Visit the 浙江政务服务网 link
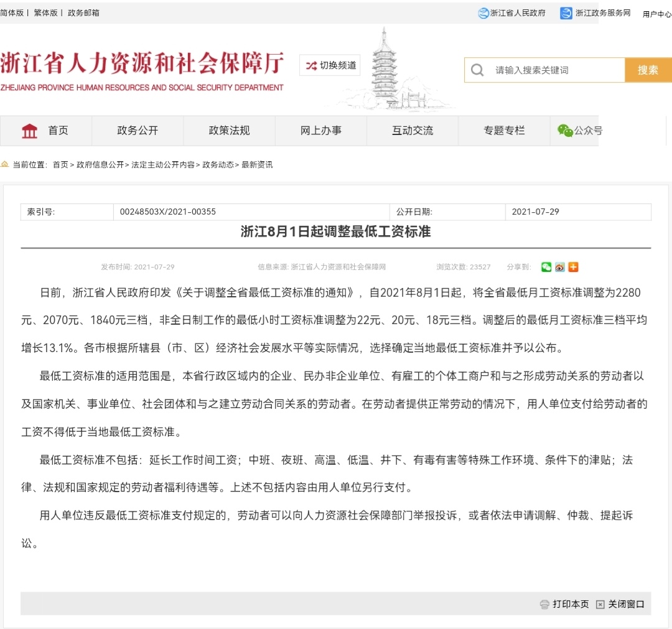 pyautogui.click(x=603, y=13)
